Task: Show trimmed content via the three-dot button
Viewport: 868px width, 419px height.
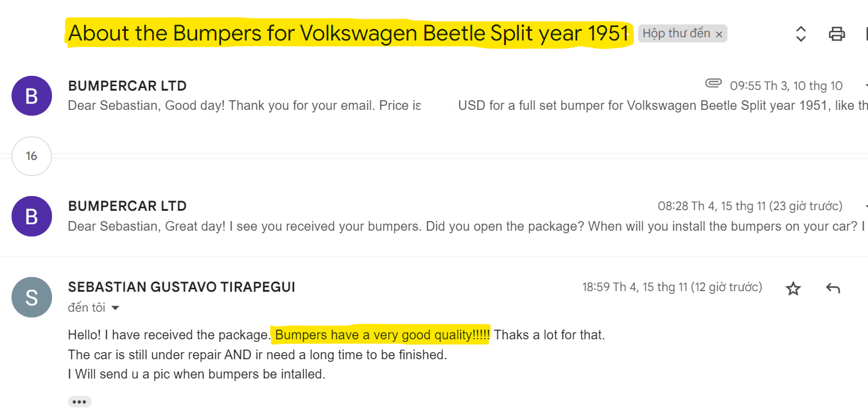Action: coord(80,402)
